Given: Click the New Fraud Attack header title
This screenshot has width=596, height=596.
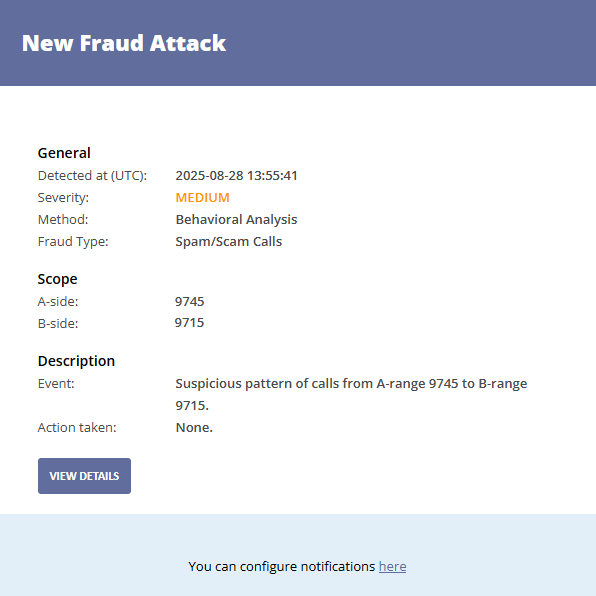Looking at the screenshot, I should pyautogui.click(x=124, y=43).
